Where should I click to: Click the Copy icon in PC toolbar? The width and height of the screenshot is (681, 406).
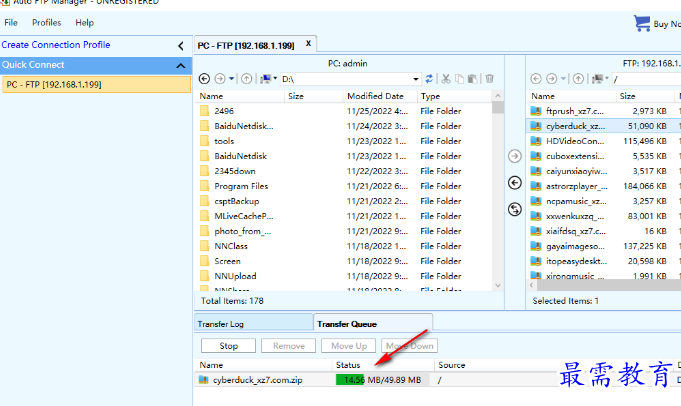(x=459, y=79)
